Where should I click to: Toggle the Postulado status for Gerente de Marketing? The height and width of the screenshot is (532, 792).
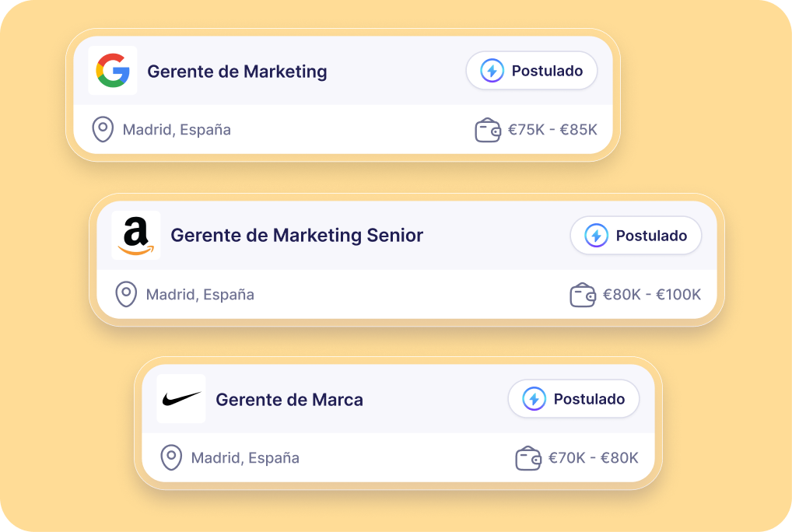(x=531, y=71)
